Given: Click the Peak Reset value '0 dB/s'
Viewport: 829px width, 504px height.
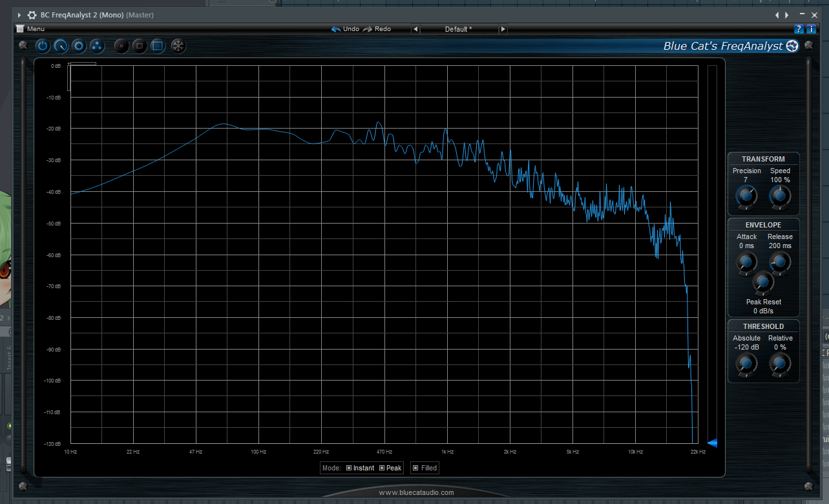Looking at the screenshot, I should (x=763, y=311).
